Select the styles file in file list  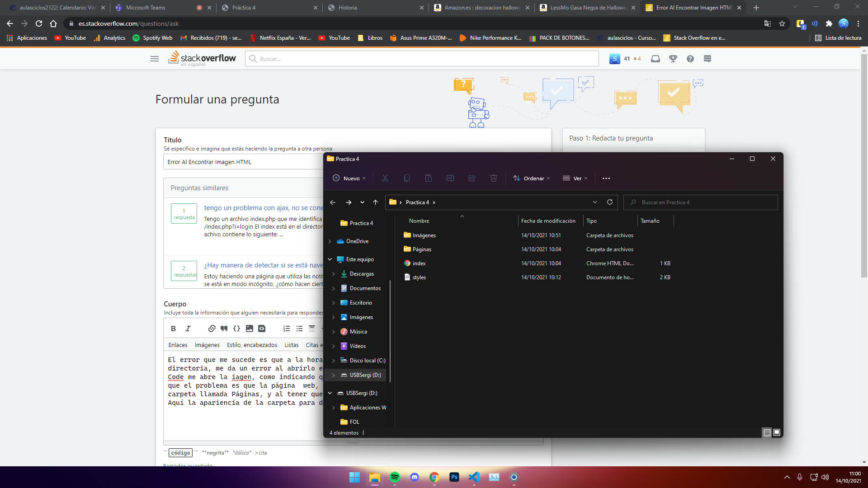coord(419,277)
